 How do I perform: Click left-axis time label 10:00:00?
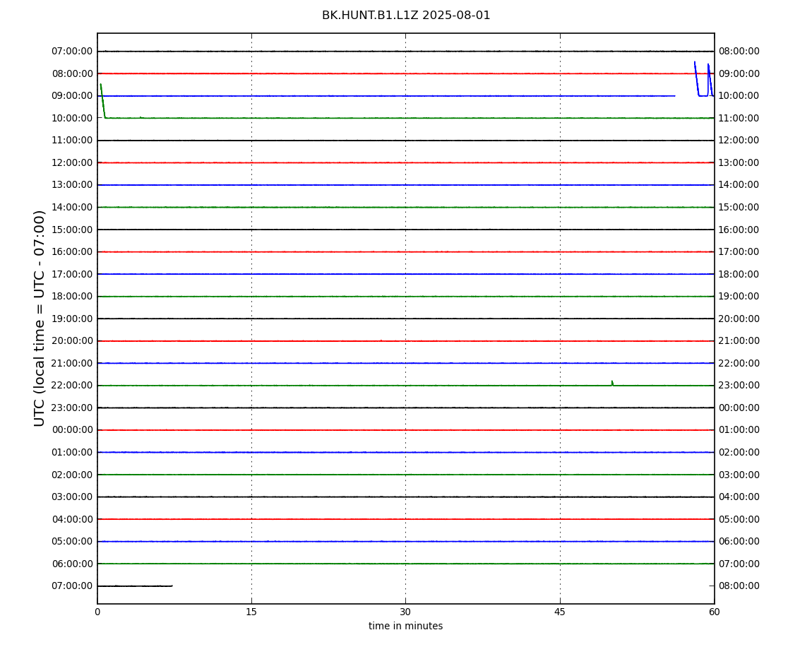coord(73,118)
